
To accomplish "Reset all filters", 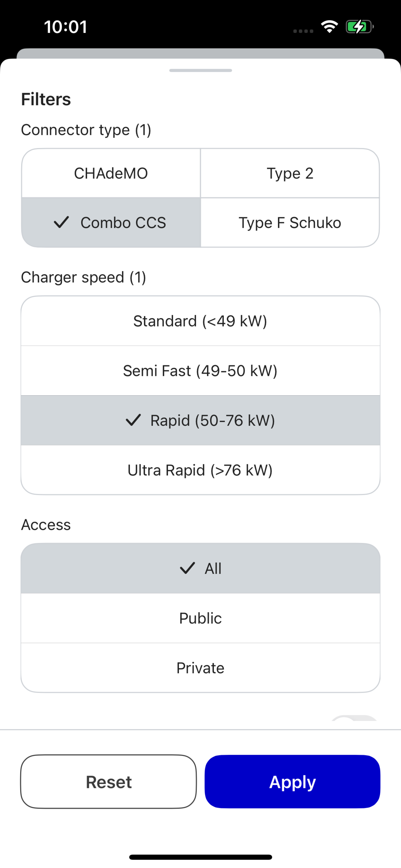I will pos(108,782).
